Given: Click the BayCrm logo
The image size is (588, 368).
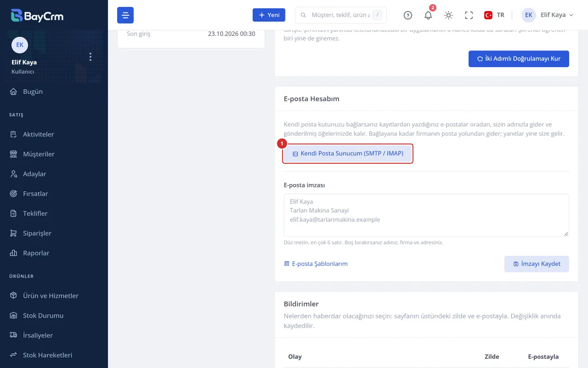Looking at the screenshot, I should coord(37,16).
